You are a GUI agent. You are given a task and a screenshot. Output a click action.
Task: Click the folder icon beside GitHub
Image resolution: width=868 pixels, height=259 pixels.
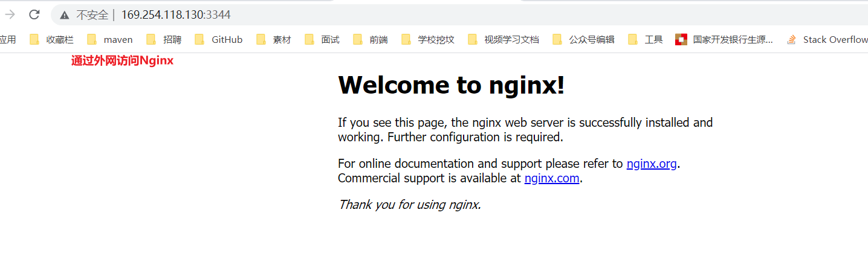[x=199, y=40]
